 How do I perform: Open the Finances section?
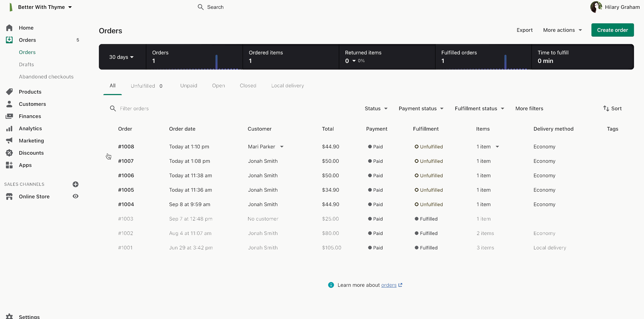click(30, 116)
